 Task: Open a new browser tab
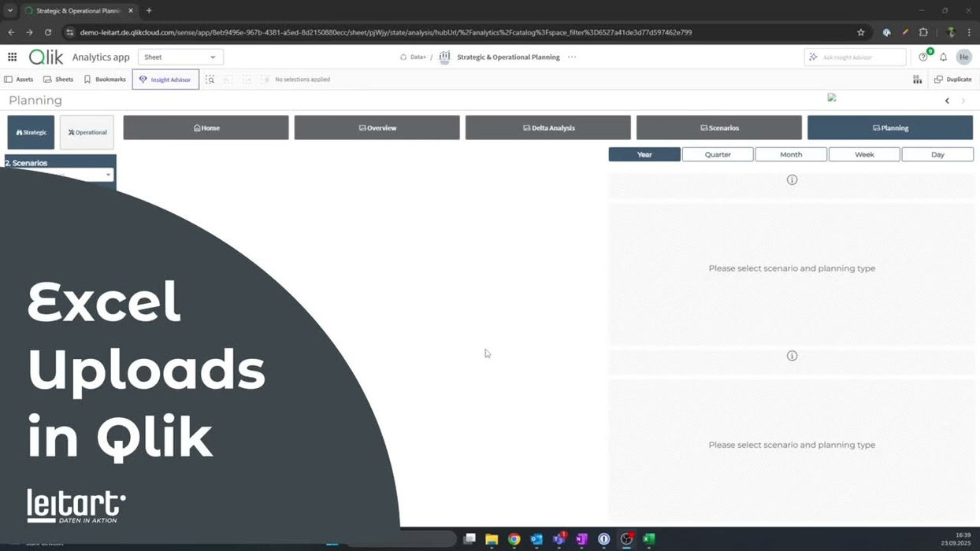pyautogui.click(x=149, y=10)
